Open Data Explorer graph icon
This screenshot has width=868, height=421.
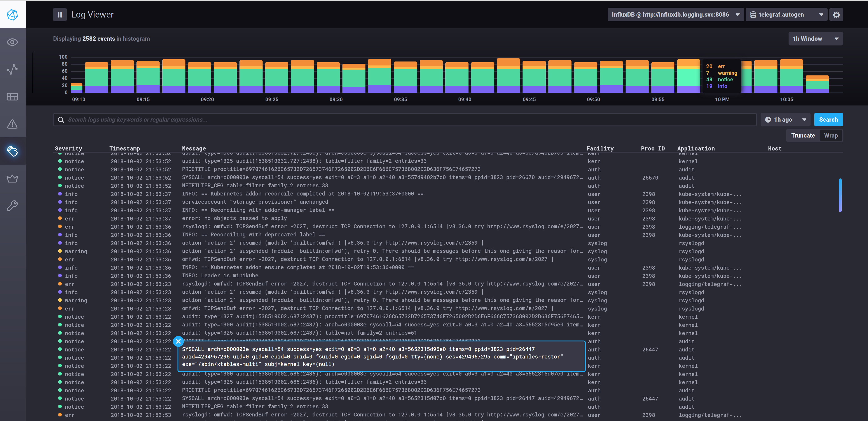click(12, 70)
